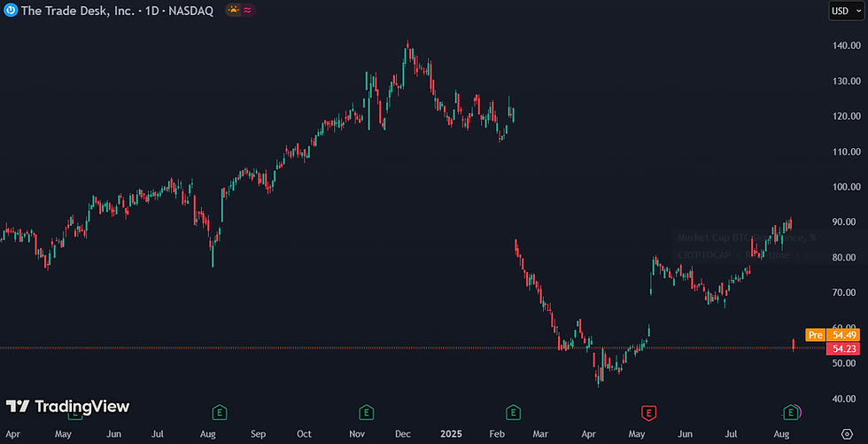This screenshot has width=868, height=444.
Task: Click the symbol title The Trade Desk, Inc.
Action: coord(78,11)
